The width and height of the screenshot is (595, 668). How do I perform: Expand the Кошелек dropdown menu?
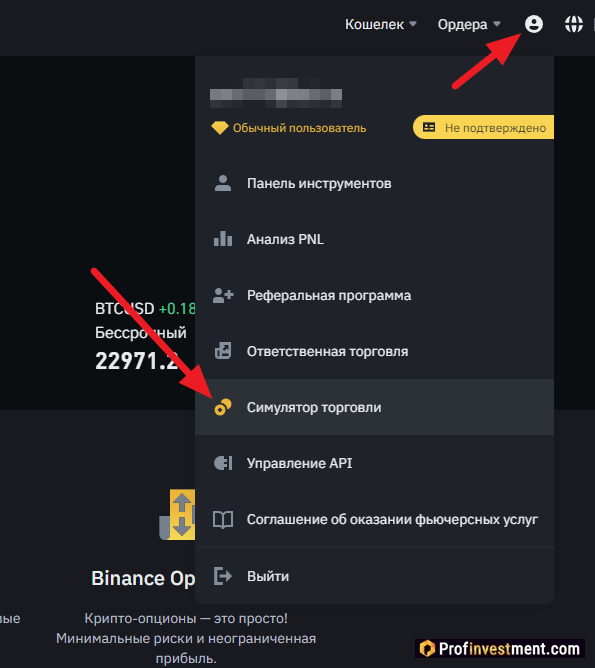tap(381, 24)
